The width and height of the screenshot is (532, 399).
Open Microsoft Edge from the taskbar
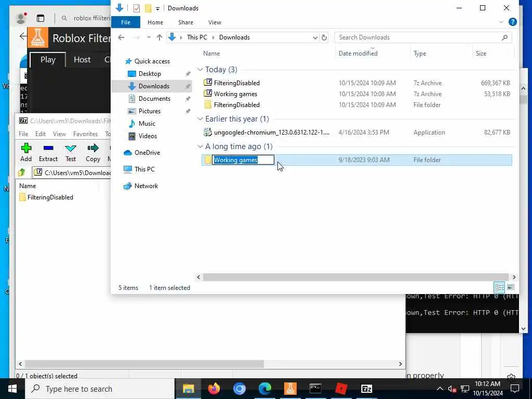coord(264,389)
